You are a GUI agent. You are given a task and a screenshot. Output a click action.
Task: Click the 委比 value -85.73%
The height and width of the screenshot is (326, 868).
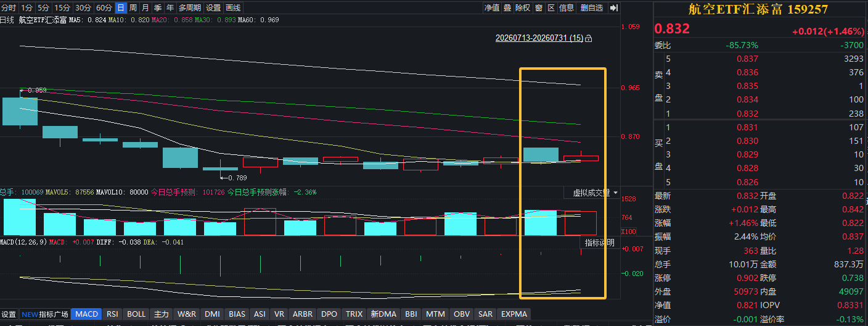click(742, 45)
